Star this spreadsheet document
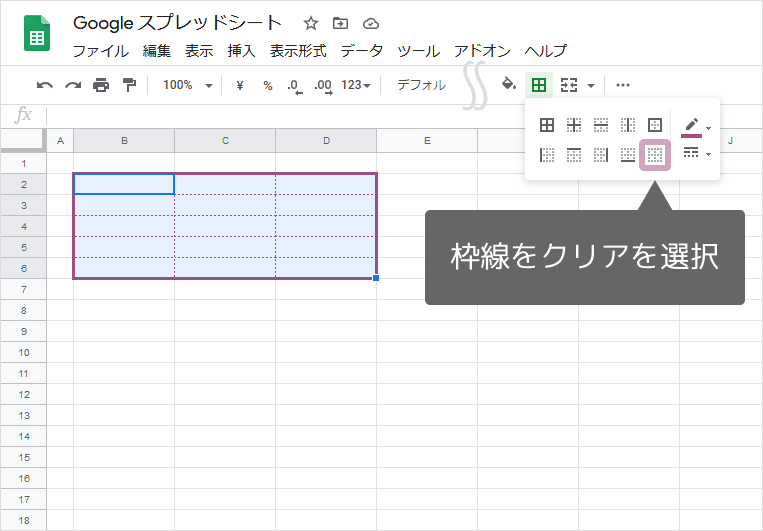Screen dimensions: 763x531 311,23
